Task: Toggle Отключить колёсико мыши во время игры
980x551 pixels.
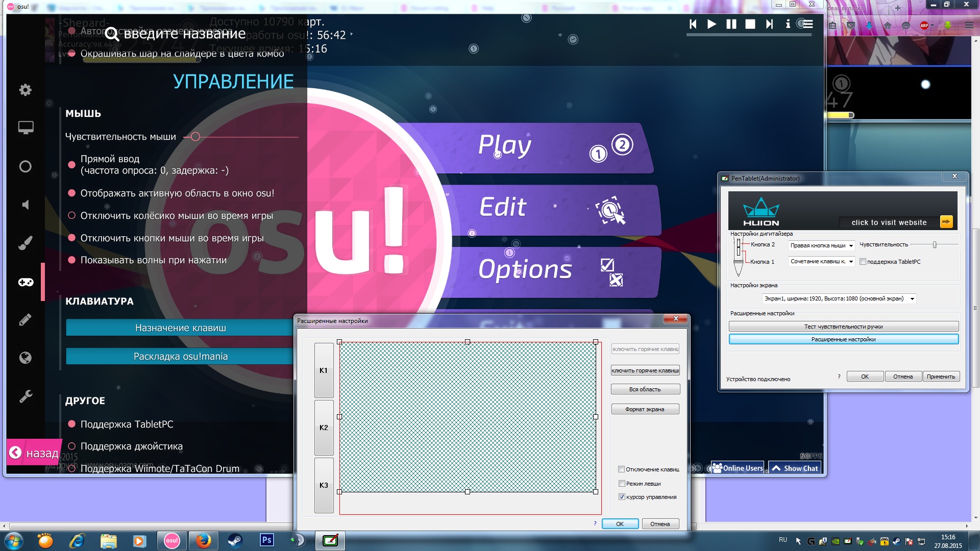Action: [71, 215]
